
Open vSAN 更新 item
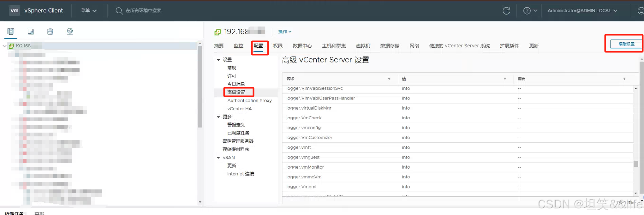(x=232, y=166)
